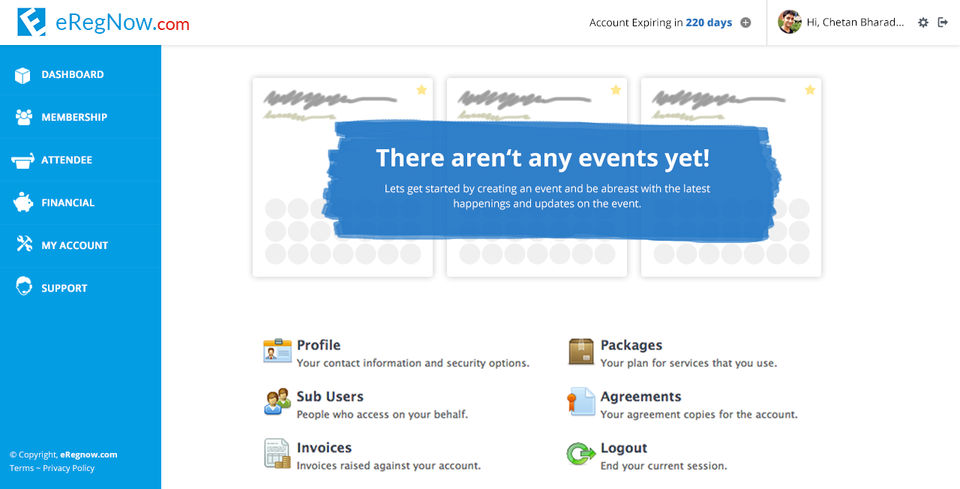This screenshot has width=960, height=489.
Task: Click the Packages box icon
Action: pyautogui.click(x=581, y=351)
